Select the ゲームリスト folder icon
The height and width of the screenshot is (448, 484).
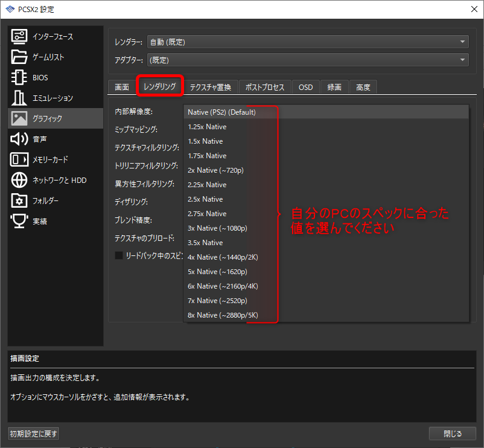[x=19, y=57]
